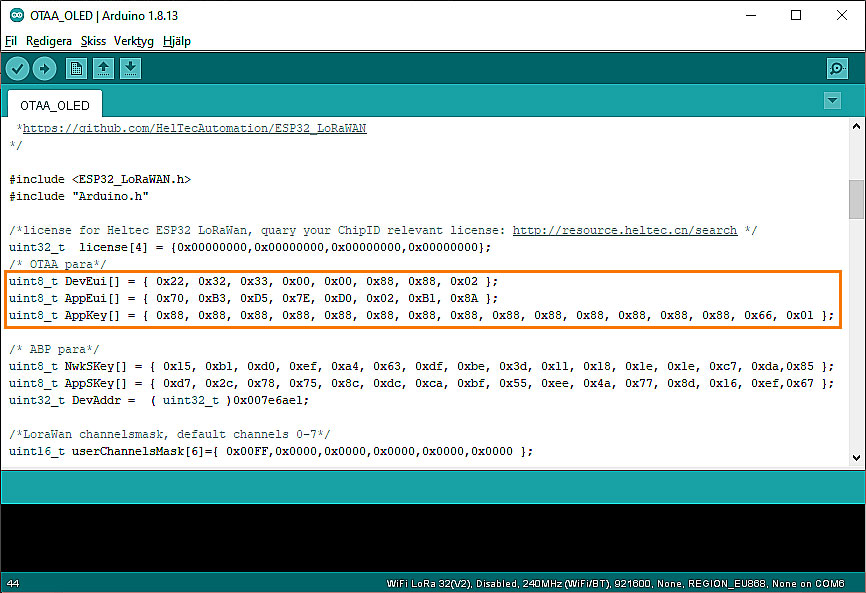
Task: Click the Open sketch up-arrow icon
Action: tap(103, 69)
